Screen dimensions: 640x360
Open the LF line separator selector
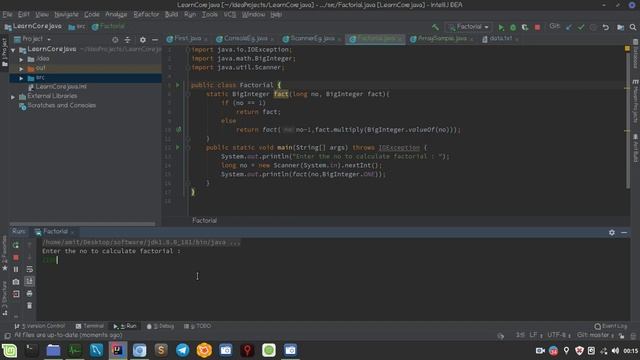click(x=535, y=335)
